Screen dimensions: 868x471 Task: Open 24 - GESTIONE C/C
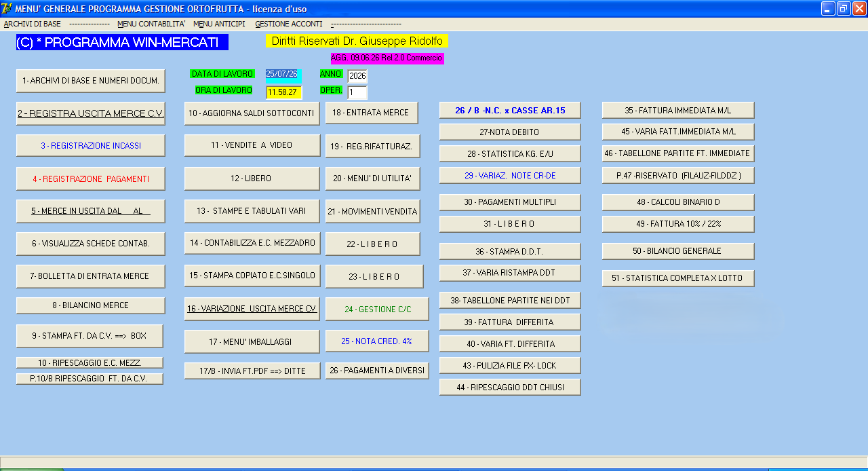377,309
